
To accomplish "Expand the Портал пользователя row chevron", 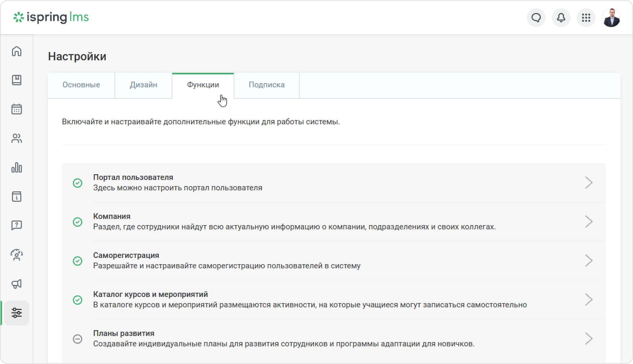I will pyautogui.click(x=589, y=183).
